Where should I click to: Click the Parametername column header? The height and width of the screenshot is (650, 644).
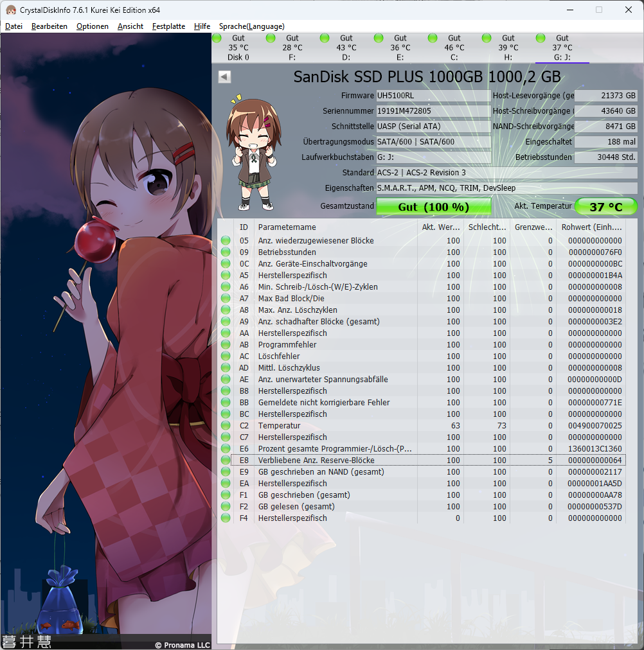tap(335, 227)
